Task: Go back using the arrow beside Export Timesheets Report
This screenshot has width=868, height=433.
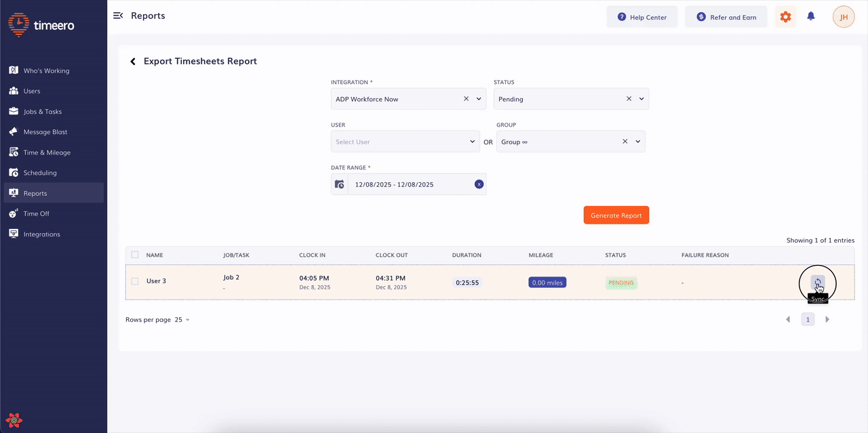Action: click(x=133, y=62)
